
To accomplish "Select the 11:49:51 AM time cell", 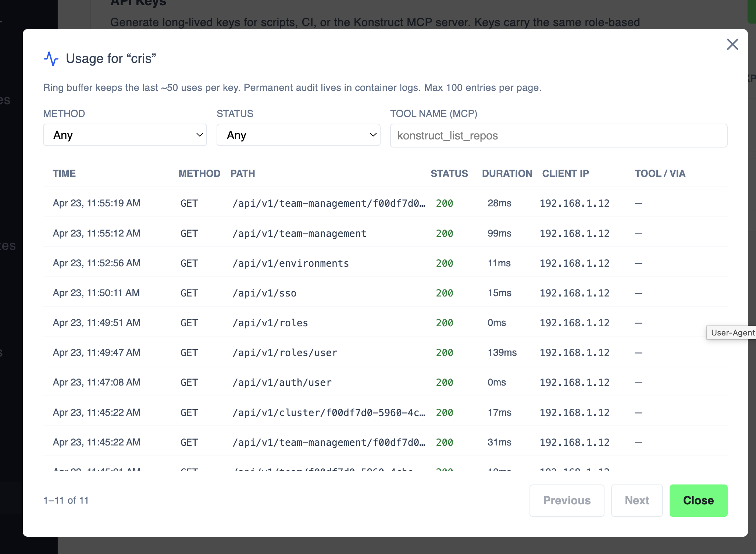I will (x=97, y=323).
